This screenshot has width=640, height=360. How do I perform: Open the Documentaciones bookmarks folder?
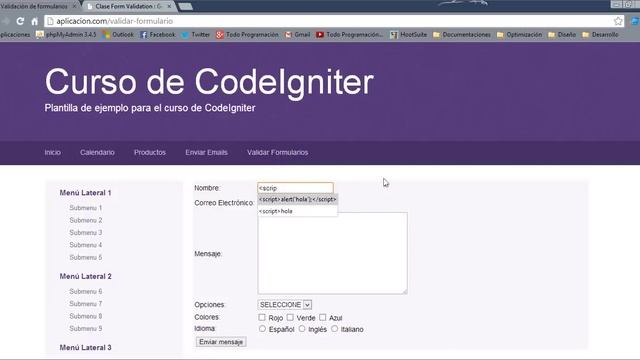462,35
